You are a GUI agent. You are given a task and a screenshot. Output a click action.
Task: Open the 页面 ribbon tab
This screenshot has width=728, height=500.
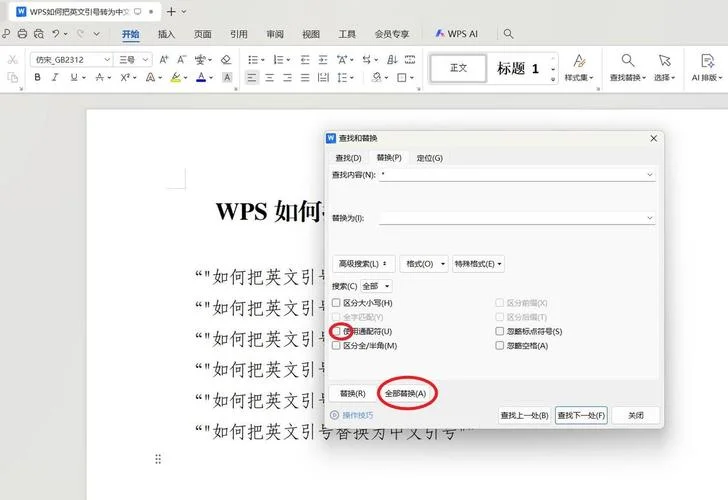point(202,34)
